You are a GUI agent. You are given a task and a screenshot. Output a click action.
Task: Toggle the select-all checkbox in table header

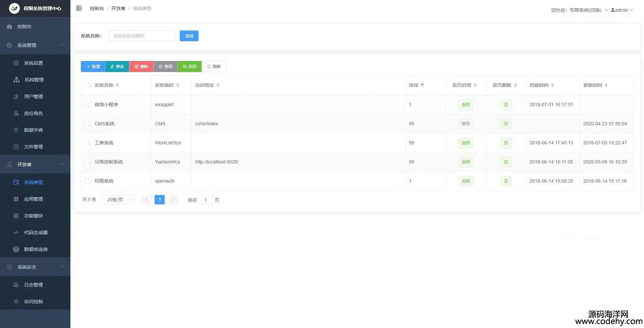coord(87,85)
